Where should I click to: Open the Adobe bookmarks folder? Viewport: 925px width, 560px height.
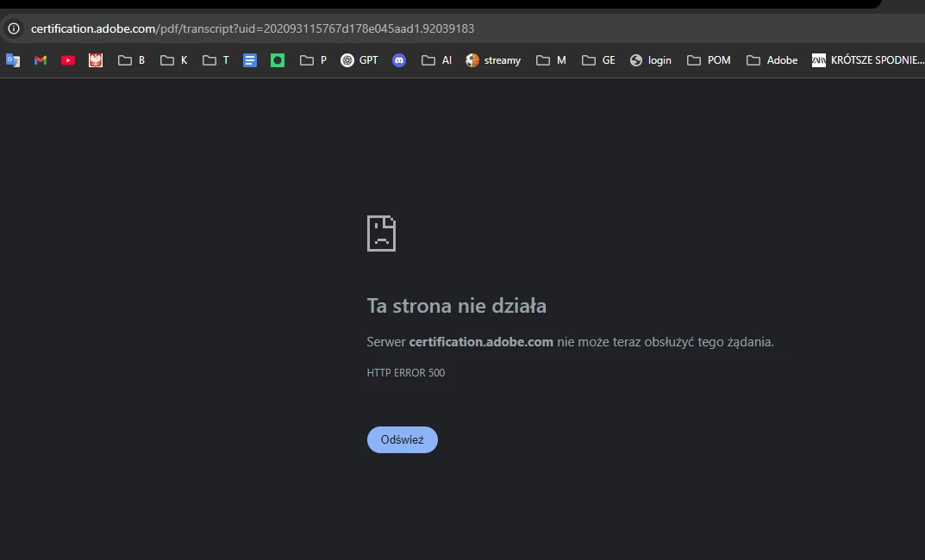772,60
